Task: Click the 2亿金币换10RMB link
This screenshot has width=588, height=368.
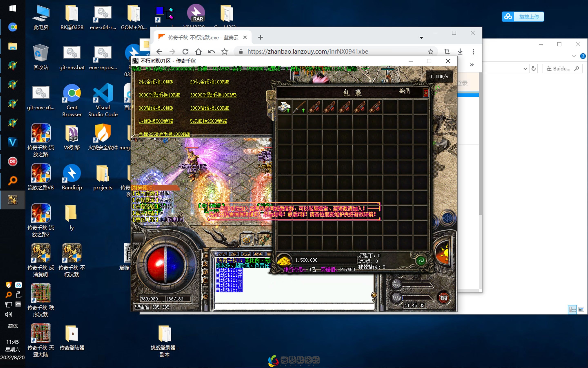Action: click(156, 82)
